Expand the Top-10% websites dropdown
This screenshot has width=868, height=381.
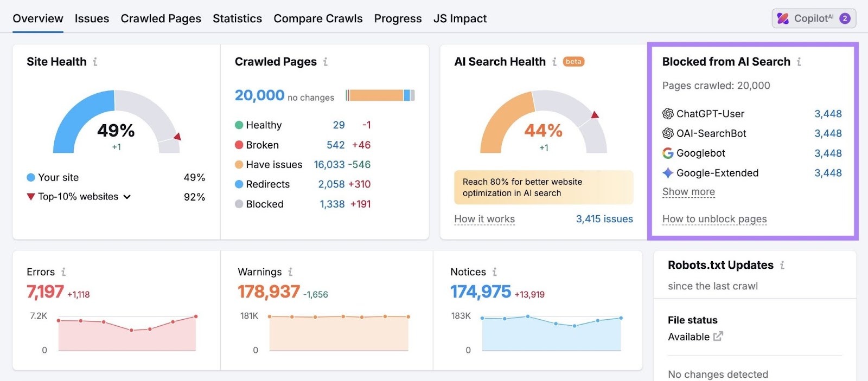[127, 197]
